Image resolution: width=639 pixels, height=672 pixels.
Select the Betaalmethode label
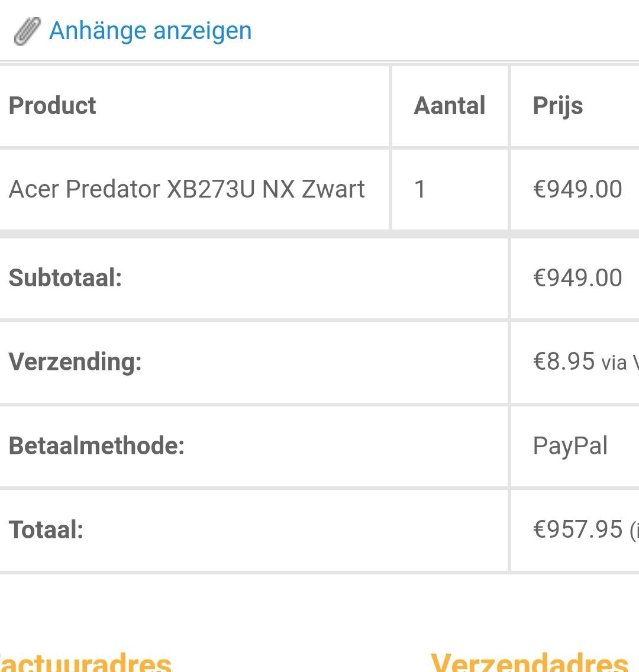pyautogui.click(x=96, y=445)
